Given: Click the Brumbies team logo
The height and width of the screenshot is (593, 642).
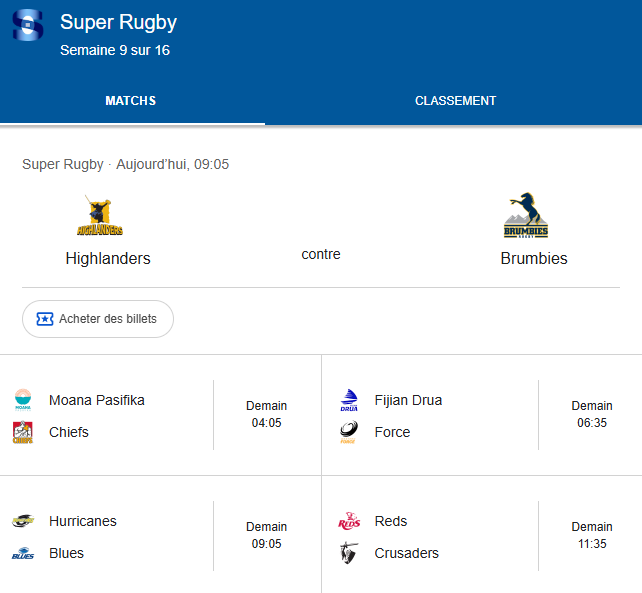Looking at the screenshot, I should (526, 215).
